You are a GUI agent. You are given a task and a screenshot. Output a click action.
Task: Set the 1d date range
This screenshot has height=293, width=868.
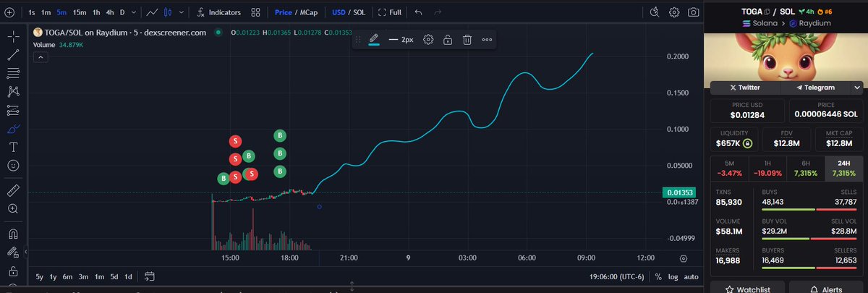coord(128,276)
